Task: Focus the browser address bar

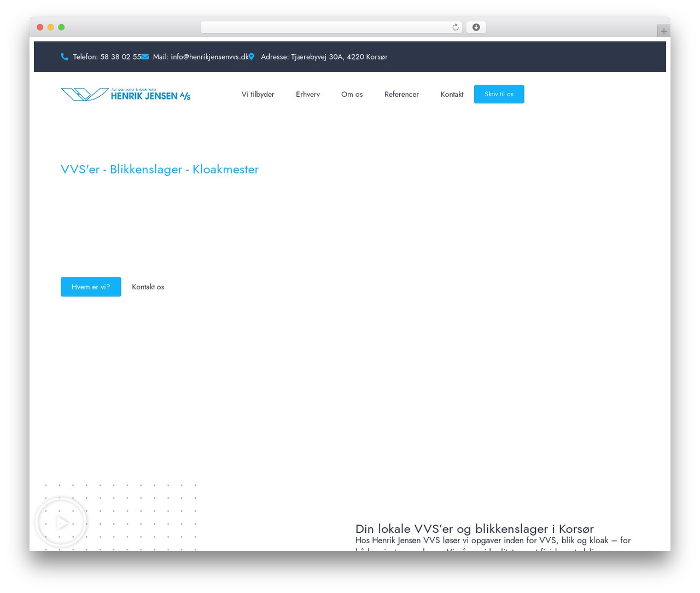Action: pos(331,27)
